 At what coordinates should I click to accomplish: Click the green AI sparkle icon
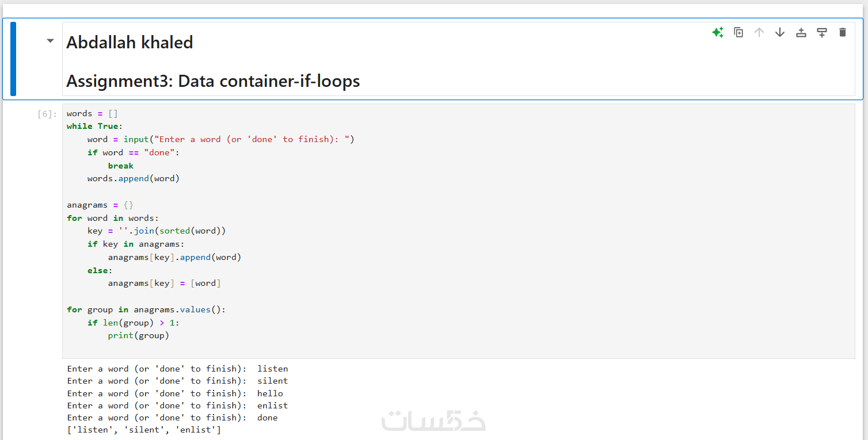tap(718, 33)
